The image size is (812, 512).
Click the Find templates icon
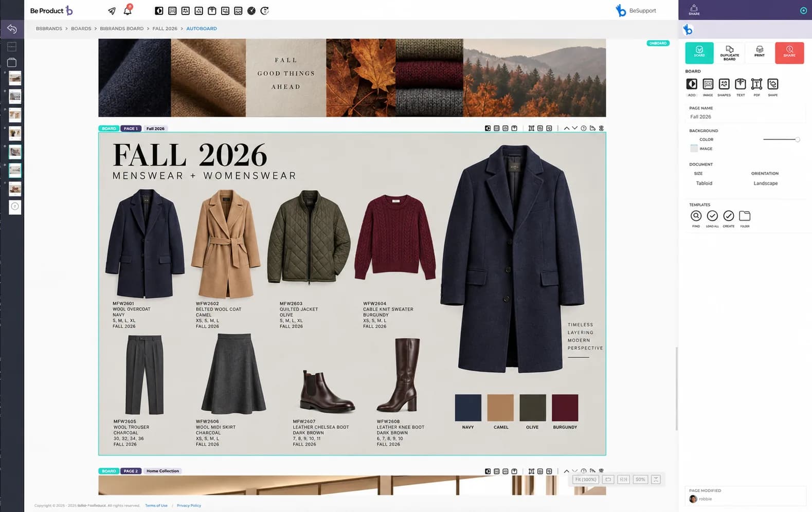tap(696, 216)
